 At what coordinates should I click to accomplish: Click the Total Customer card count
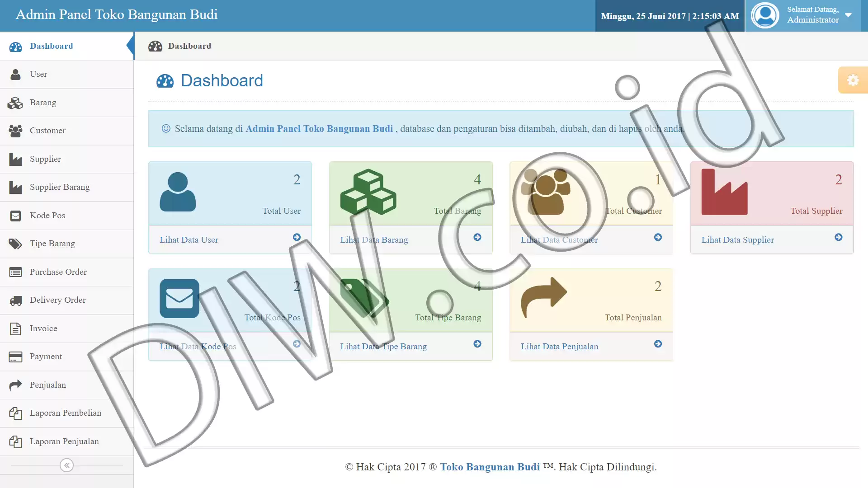(658, 179)
